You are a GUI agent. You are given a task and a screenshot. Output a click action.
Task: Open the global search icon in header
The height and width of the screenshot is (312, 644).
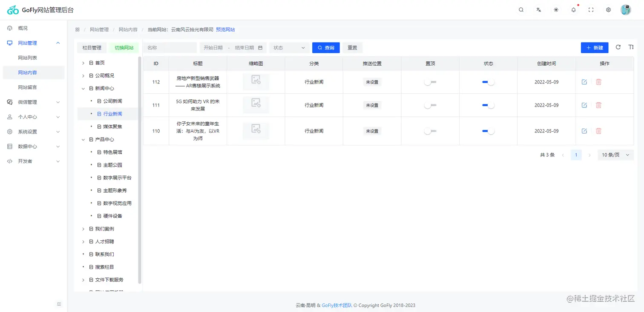(521, 10)
